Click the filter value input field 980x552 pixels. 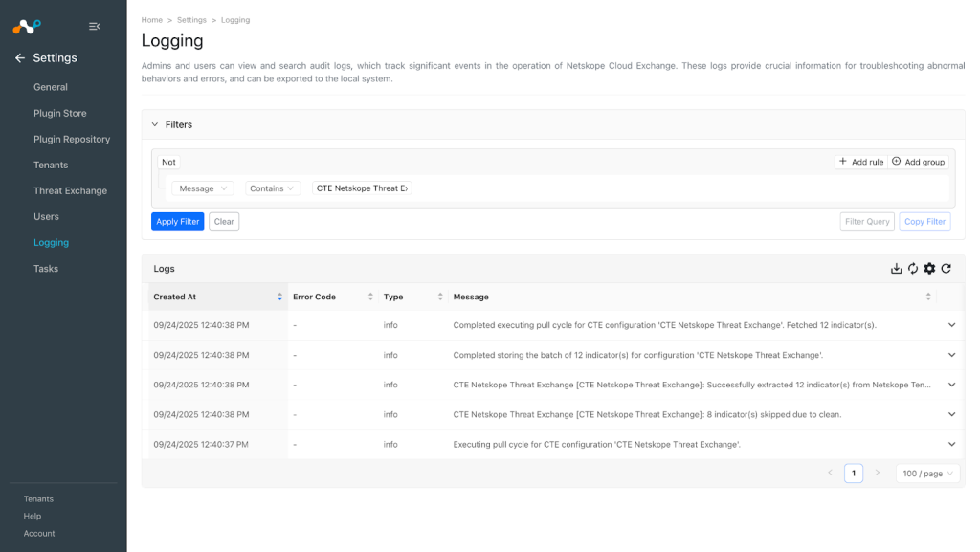pyautogui.click(x=362, y=188)
